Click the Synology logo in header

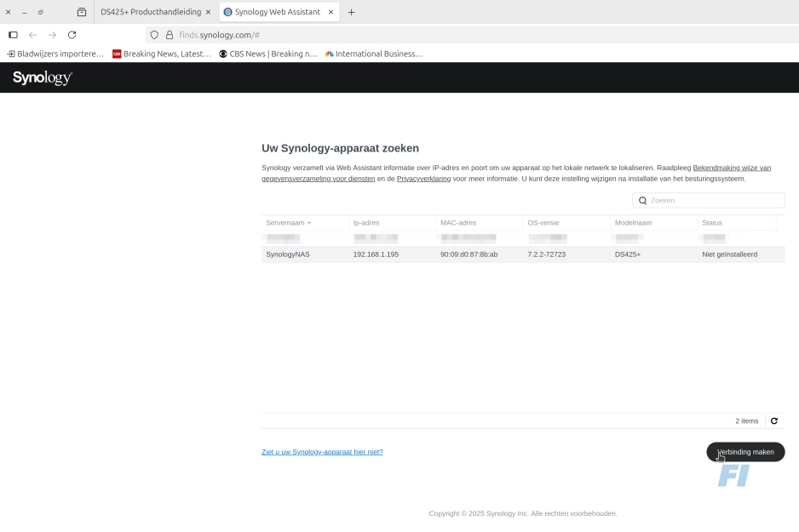(43, 77)
